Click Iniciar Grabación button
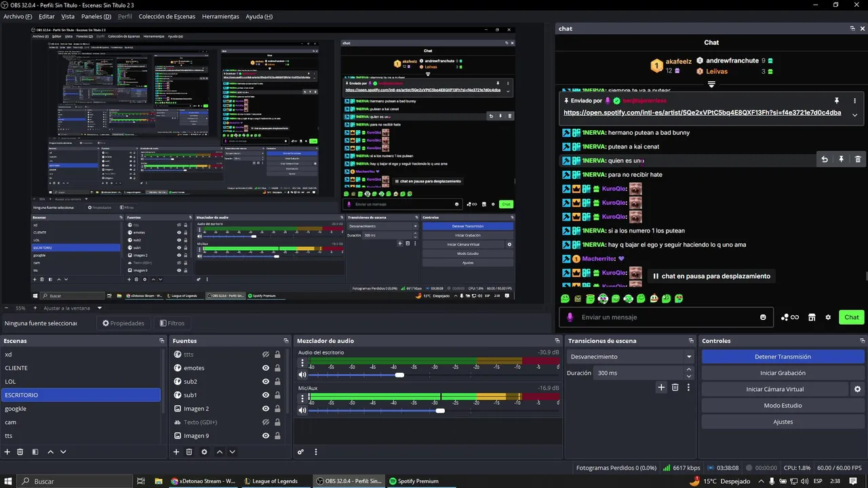The image size is (868, 488). pyautogui.click(x=783, y=373)
